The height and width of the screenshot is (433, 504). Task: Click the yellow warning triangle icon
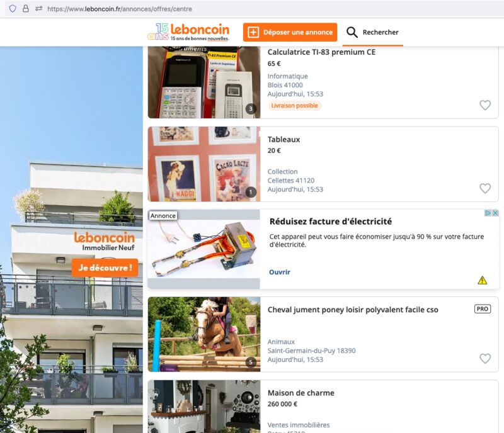[x=482, y=281]
